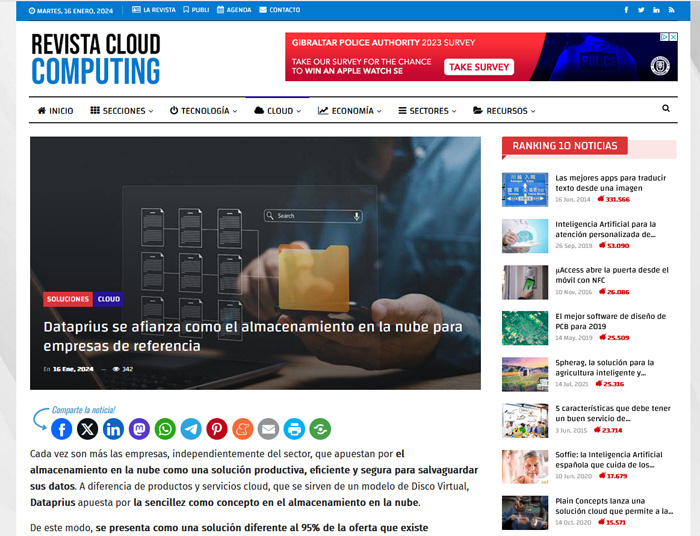Expand the Secciones menu
Image resolution: width=700 pixels, height=536 pixels.
pyautogui.click(x=121, y=111)
